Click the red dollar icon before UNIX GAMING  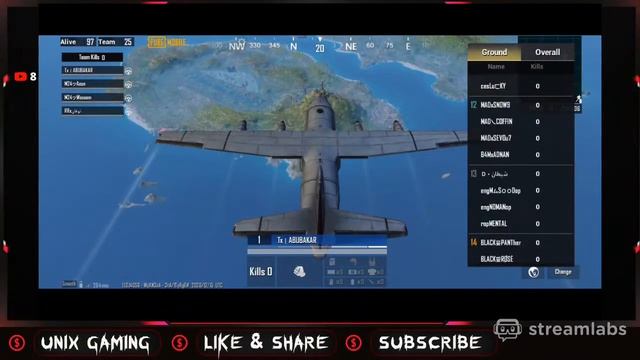(x=17, y=343)
